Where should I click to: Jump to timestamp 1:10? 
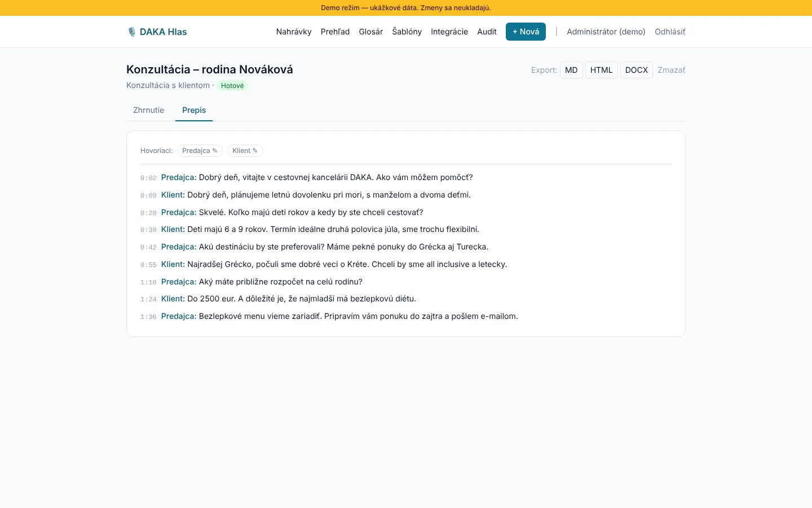coord(148,282)
